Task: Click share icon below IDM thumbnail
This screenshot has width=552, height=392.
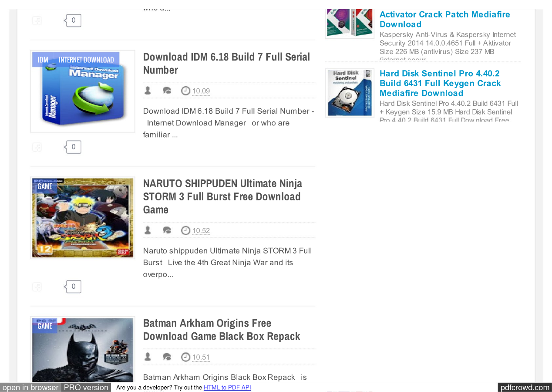Action: [x=37, y=147]
